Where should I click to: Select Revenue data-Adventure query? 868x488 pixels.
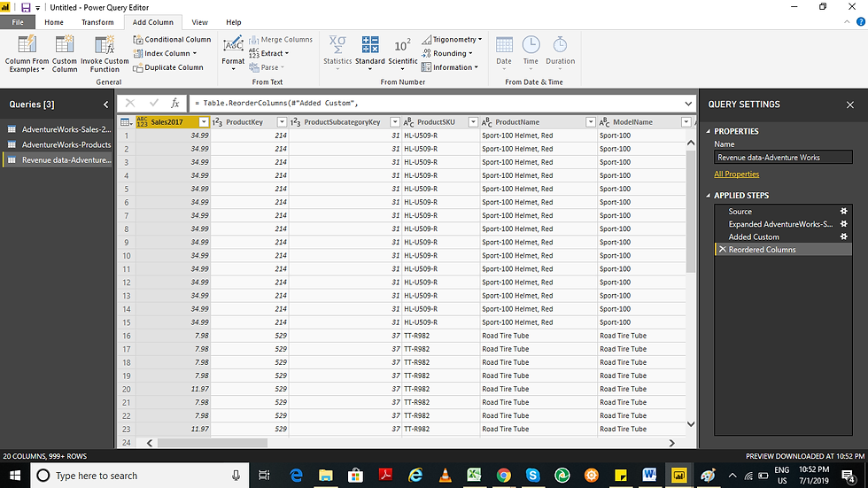click(x=58, y=160)
